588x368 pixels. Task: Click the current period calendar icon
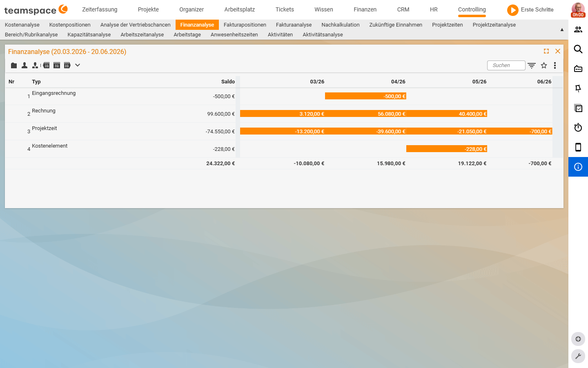coord(57,65)
